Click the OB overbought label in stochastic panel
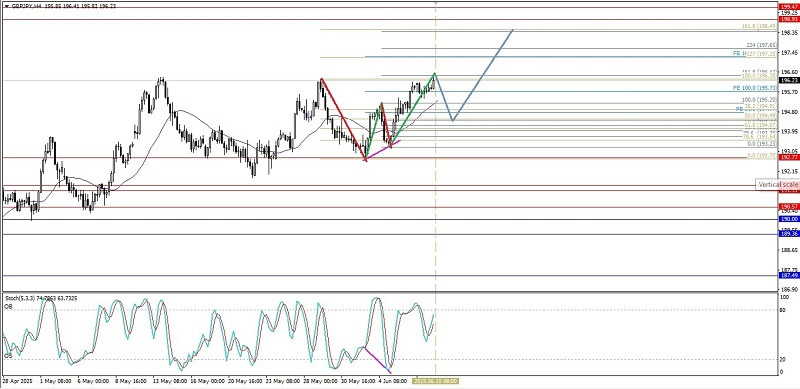Image resolution: width=800 pixels, height=389 pixels. tap(8, 306)
